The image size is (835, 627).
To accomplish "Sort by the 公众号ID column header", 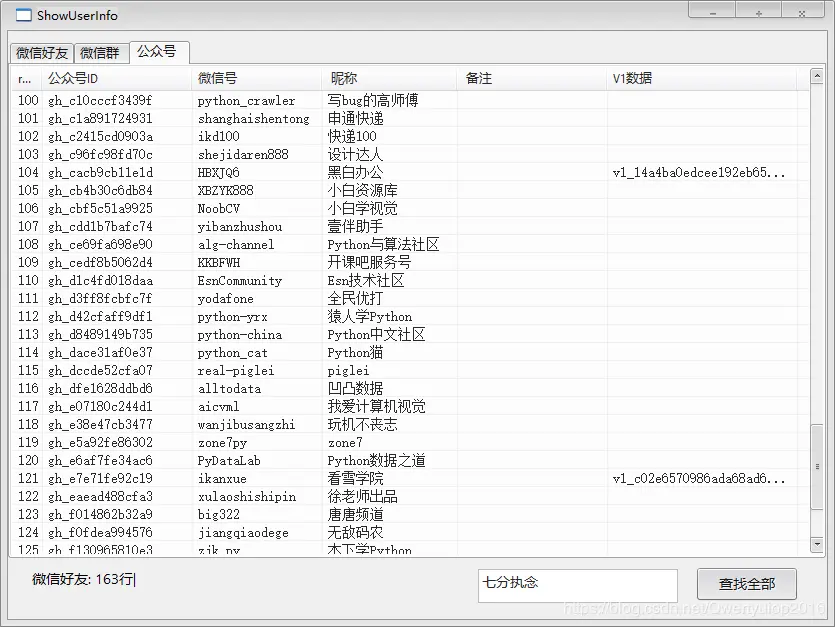I will pyautogui.click(x=116, y=78).
